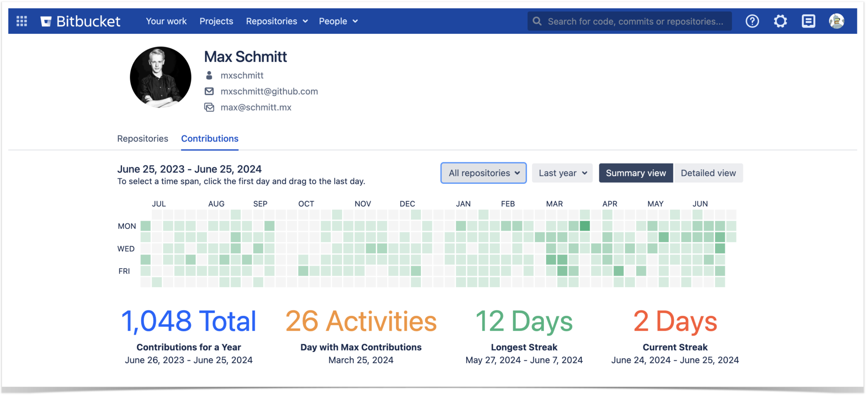The width and height of the screenshot is (868, 396).
Task: Switch to Summary view
Action: [635, 173]
